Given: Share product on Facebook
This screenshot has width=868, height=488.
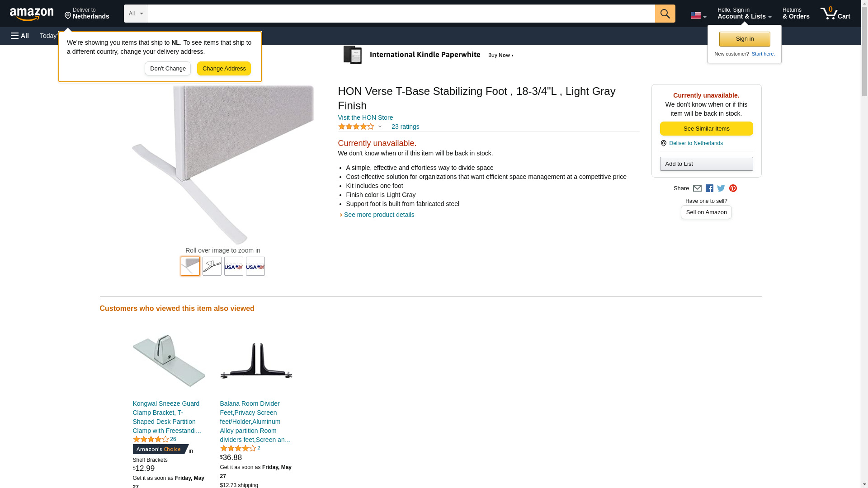Looking at the screenshot, I should 709,188.
